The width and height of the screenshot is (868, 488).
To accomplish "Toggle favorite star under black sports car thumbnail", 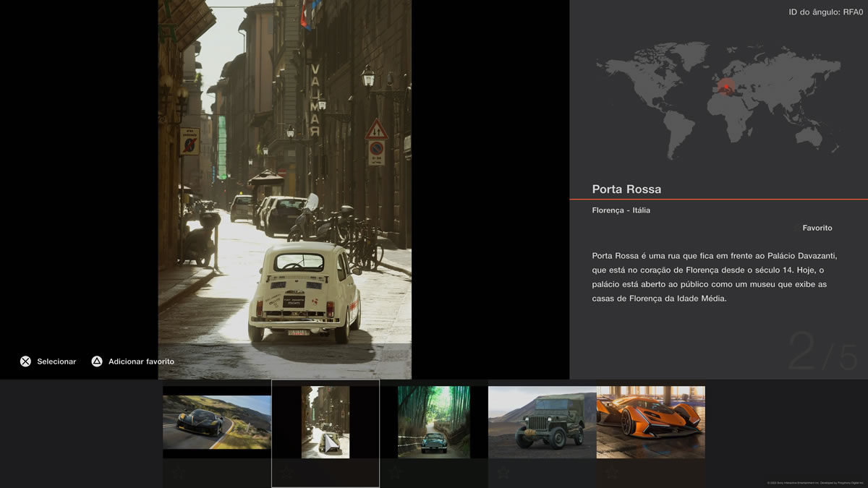I will pos(179,473).
